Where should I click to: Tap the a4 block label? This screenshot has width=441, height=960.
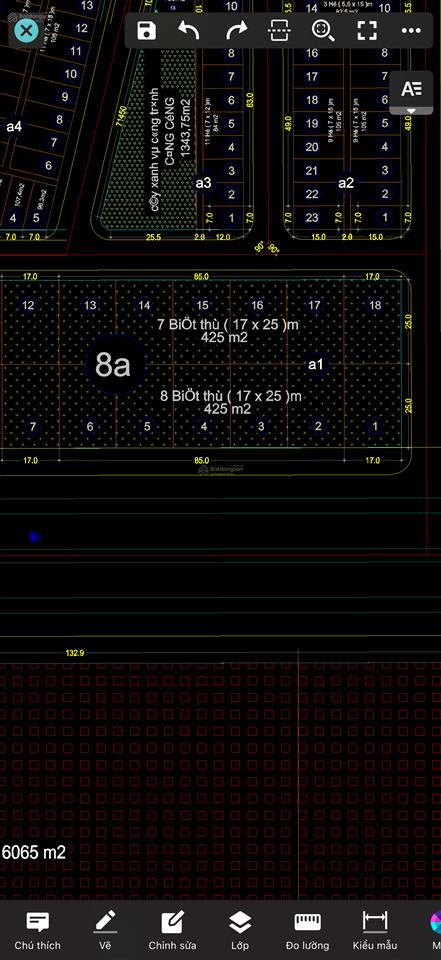pyautogui.click(x=13, y=127)
